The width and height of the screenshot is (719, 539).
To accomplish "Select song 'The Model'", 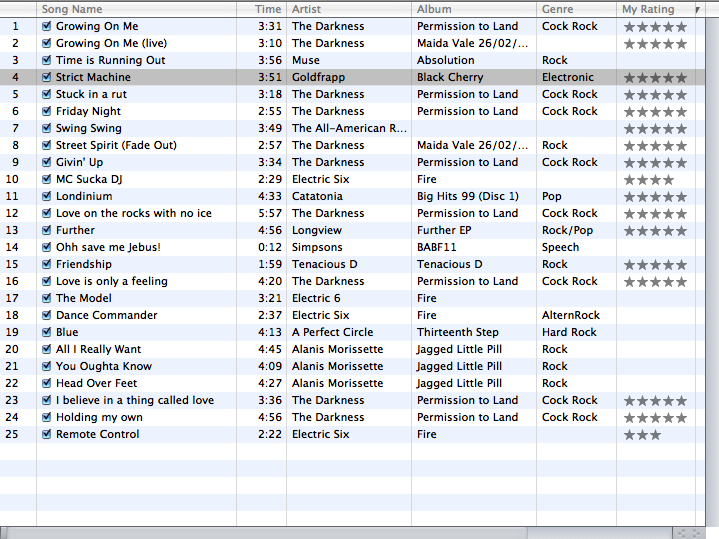I will [83, 298].
